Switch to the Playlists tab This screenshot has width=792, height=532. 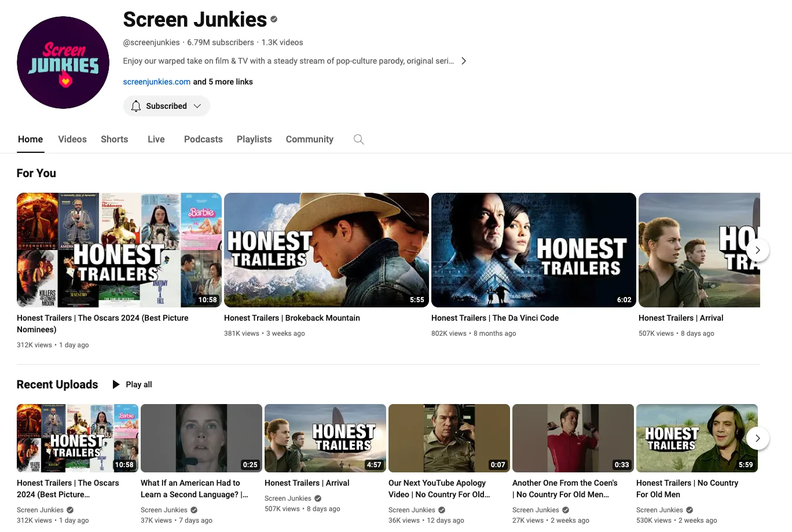click(254, 140)
